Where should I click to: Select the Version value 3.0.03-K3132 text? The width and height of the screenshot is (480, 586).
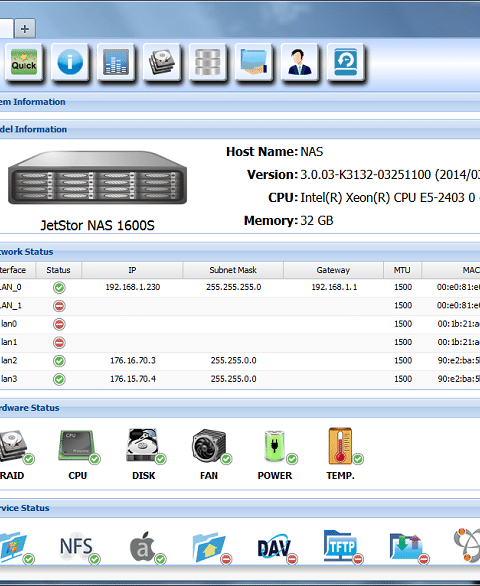point(390,175)
